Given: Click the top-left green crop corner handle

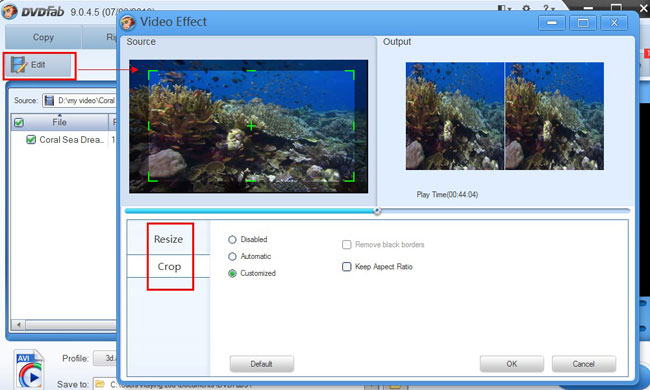Looking at the screenshot, I should coord(153,74).
